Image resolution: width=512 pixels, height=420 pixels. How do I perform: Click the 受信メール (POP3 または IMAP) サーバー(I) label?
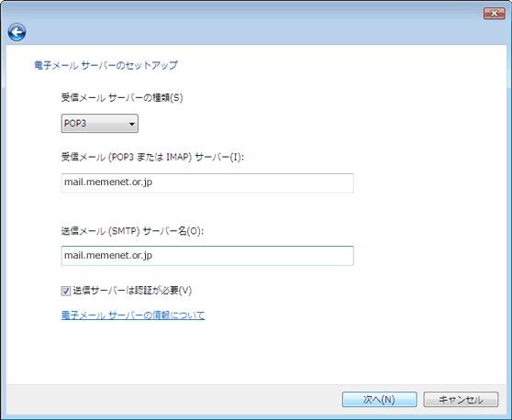152,158
